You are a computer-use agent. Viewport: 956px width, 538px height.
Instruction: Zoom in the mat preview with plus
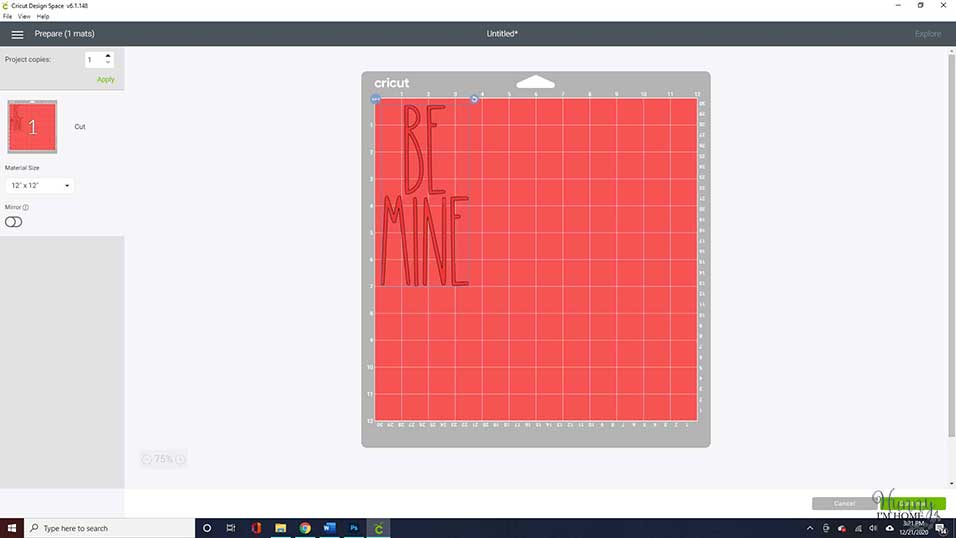(x=180, y=459)
